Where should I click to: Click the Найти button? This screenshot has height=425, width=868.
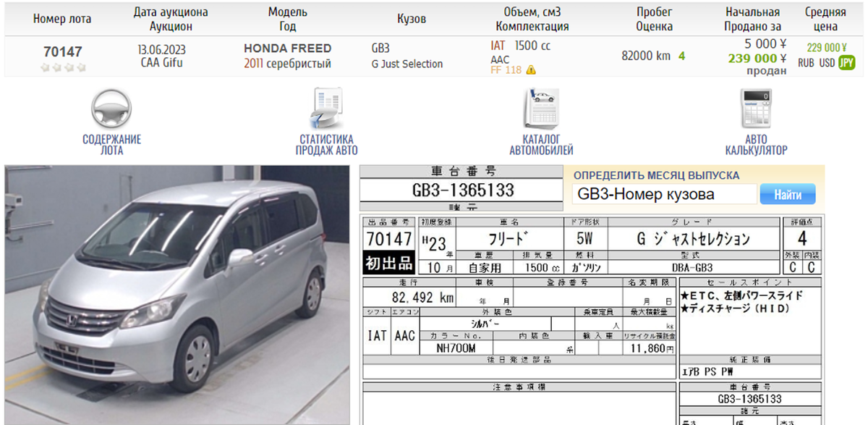pyautogui.click(x=787, y=194)
